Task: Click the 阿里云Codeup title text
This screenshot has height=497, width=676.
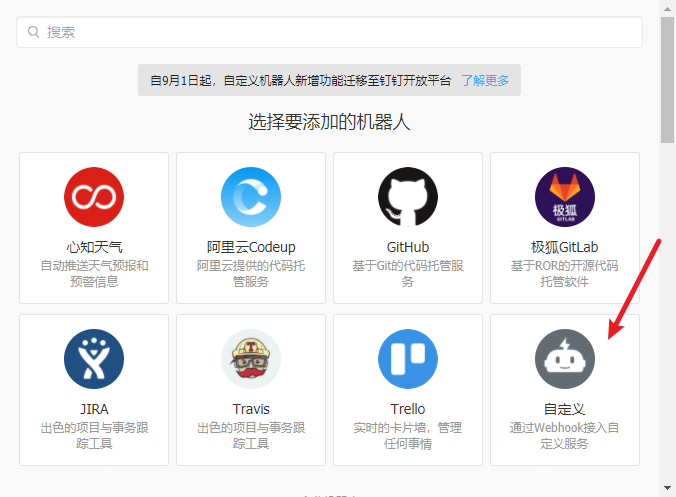Action: click(251, 247)
